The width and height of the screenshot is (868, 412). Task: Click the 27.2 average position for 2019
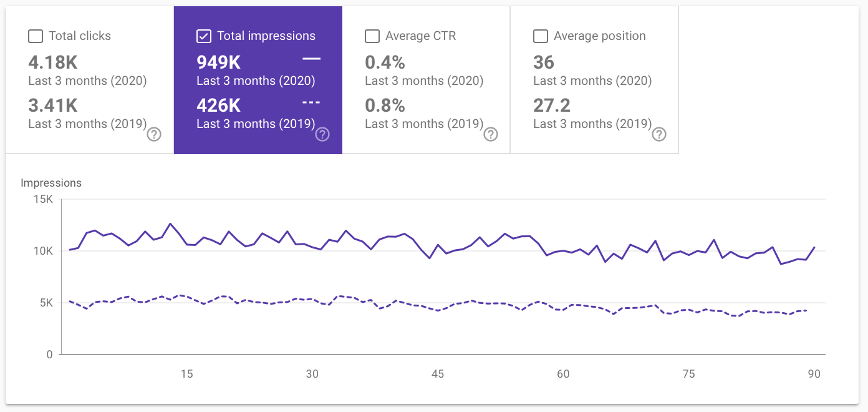click(552, 105)
